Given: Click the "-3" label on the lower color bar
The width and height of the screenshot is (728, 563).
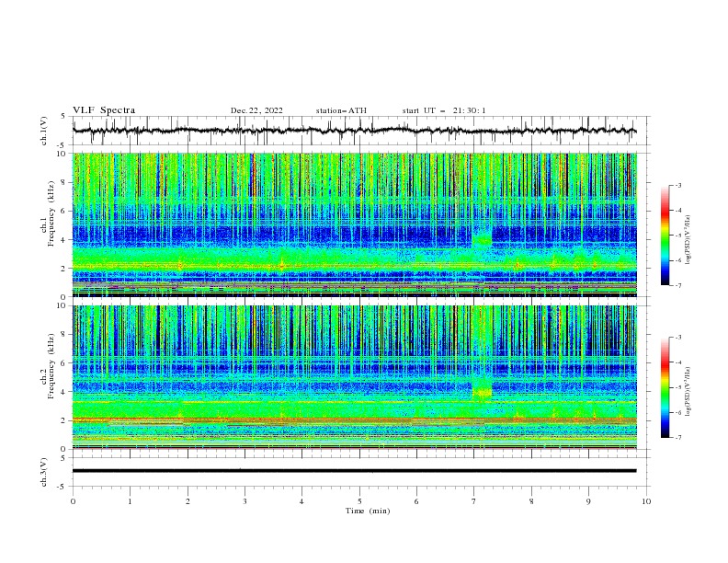Looking at the screenshot, I should [677, 338].
